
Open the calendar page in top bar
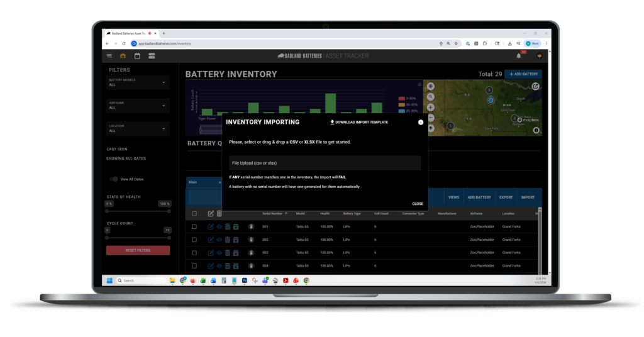[137, 56]
